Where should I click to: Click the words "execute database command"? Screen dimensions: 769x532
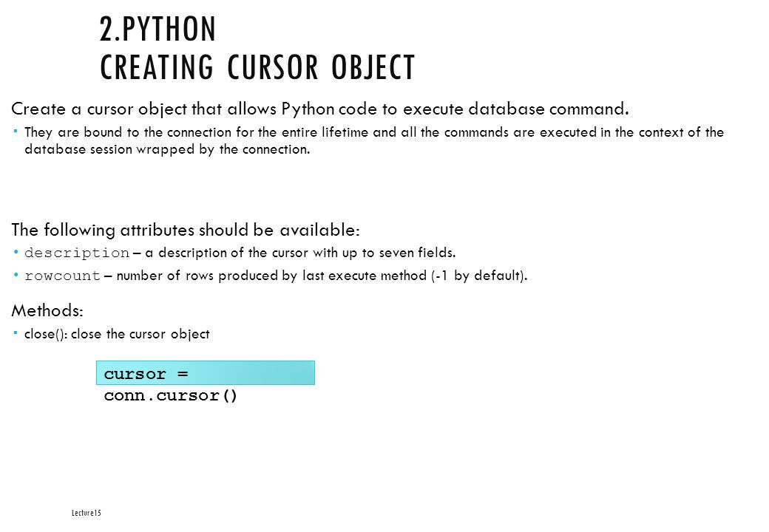point(515,109)
